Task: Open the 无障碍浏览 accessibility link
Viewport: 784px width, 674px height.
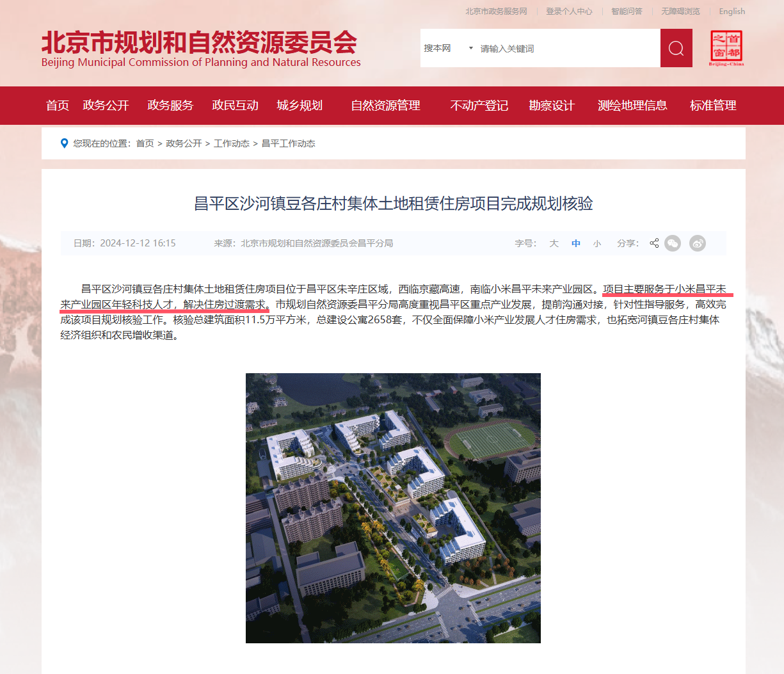Action: (x=680, y=12)
